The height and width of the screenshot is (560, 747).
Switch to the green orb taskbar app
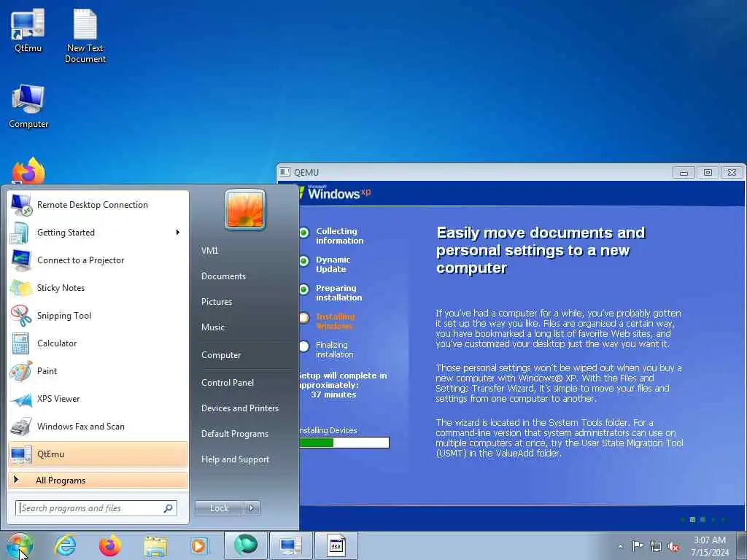245,545
